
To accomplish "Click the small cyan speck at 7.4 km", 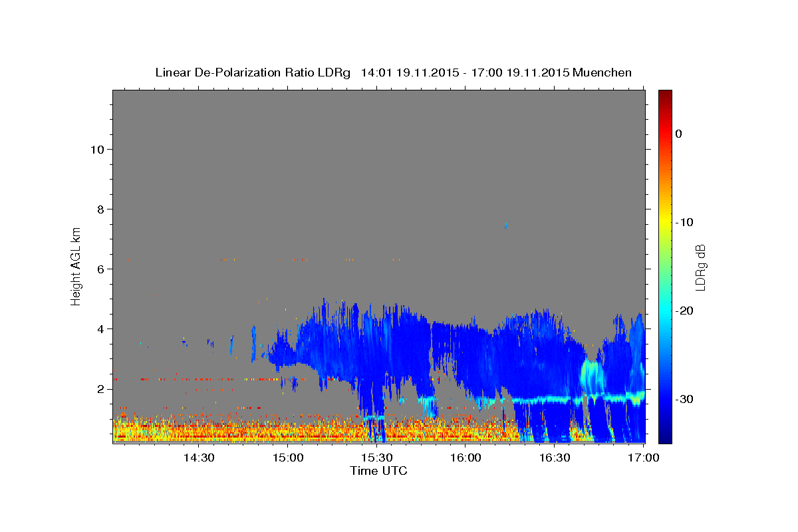I will pos(506,227).
